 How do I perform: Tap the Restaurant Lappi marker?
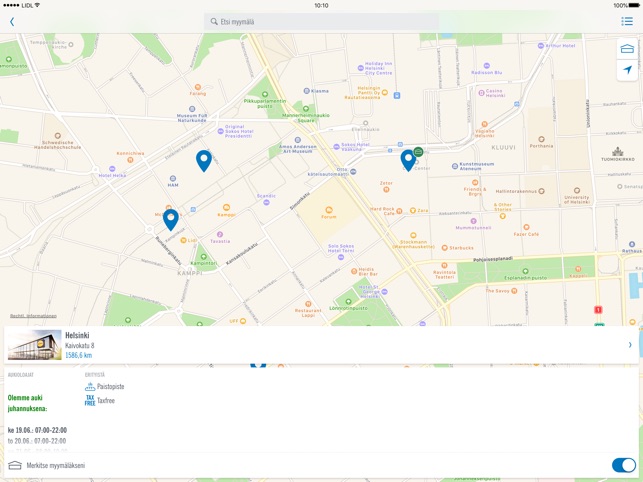[x=308, y=304]
